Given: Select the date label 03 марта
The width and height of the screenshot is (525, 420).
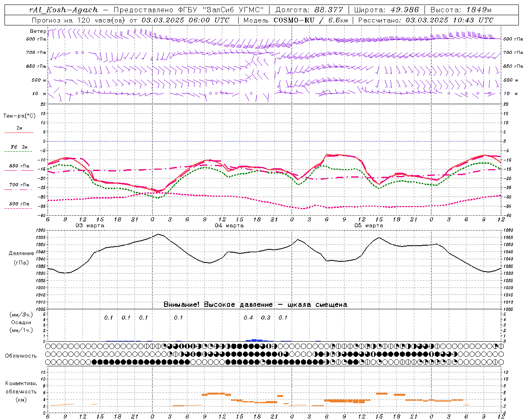Looking at the screenshot, I should click(x=90, y=226).
